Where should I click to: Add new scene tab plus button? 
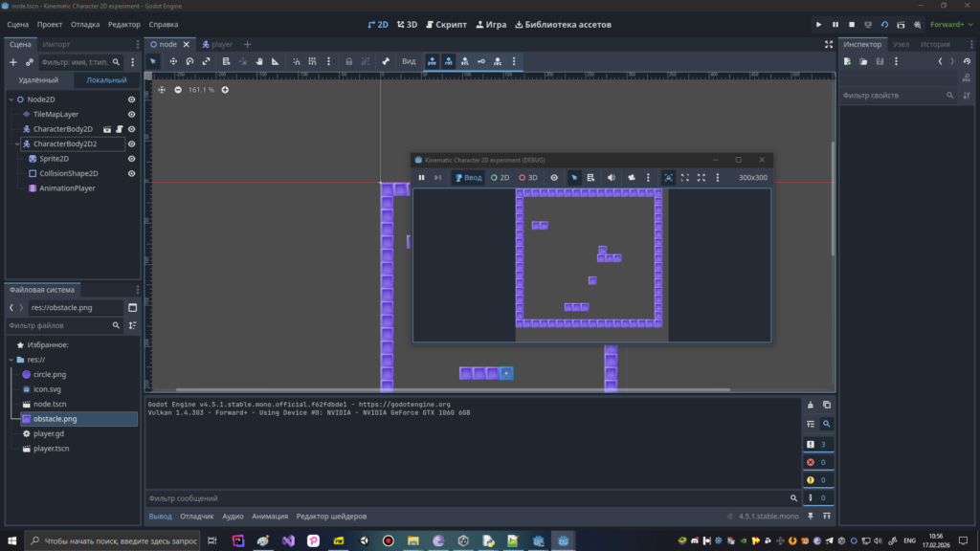(x=248, y=44)
